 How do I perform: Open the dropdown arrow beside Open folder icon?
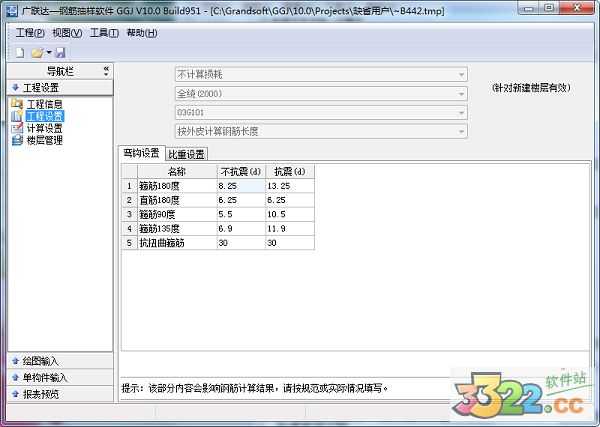(49, 52)
